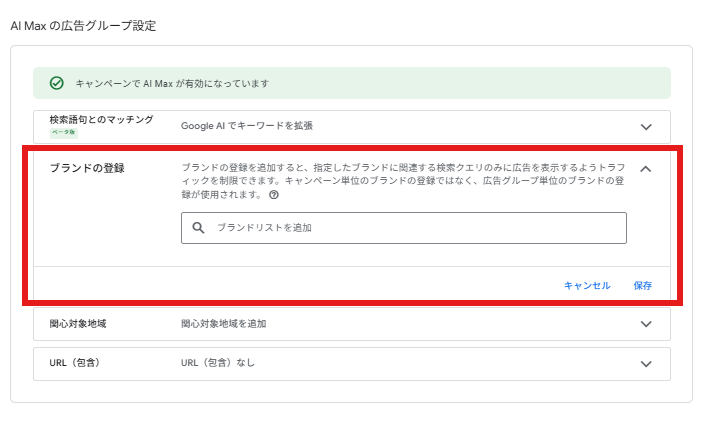The height and width of the screenshot is (421, 712).
Task: Click the 保存 button
Action: point(643,286)
